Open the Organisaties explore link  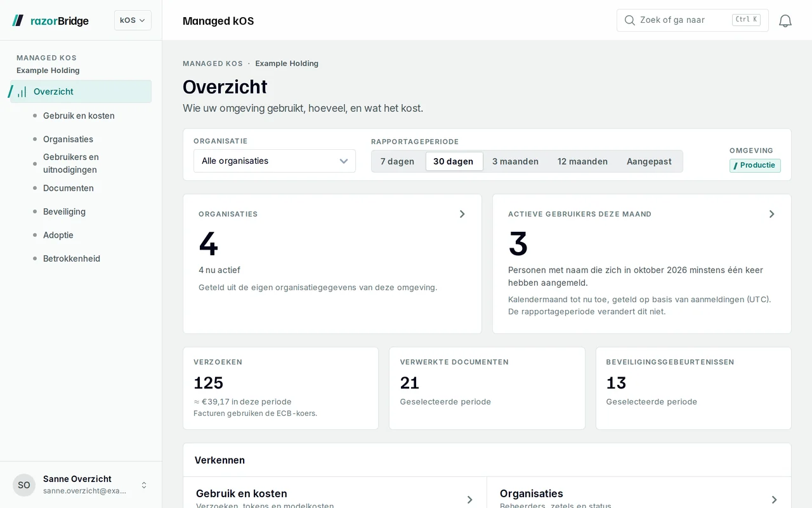tap(639, 494)
